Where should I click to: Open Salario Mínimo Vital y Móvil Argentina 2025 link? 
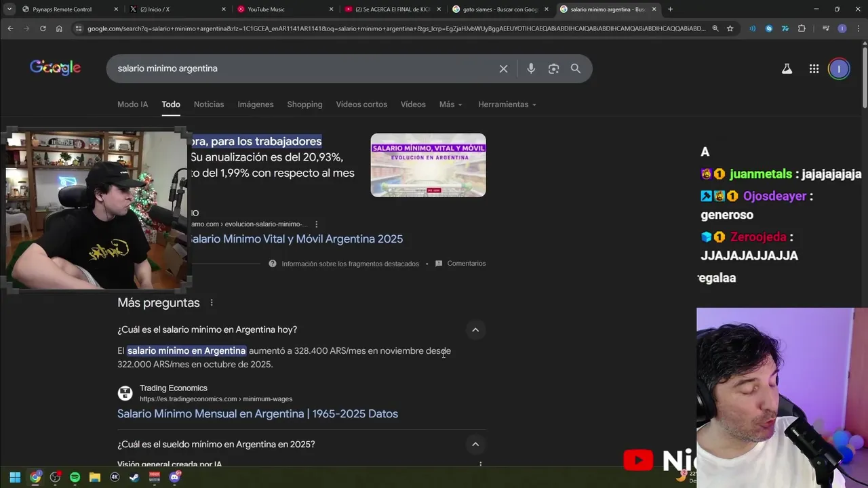[x=296, y=239]
